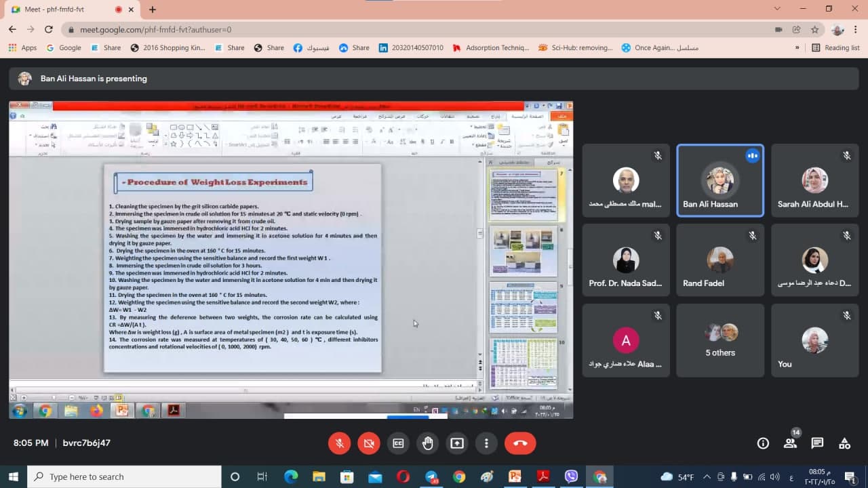
Task: Open the chat with everyone icon
Action: 817,443
